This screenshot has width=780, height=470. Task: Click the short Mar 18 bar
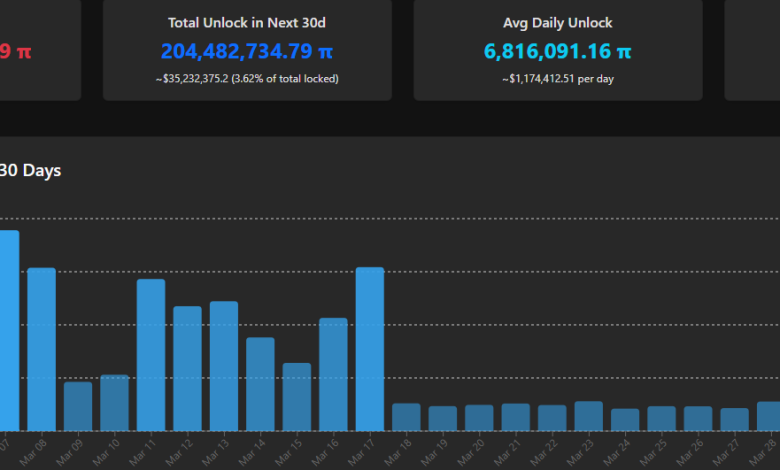(x=406, y=417)
